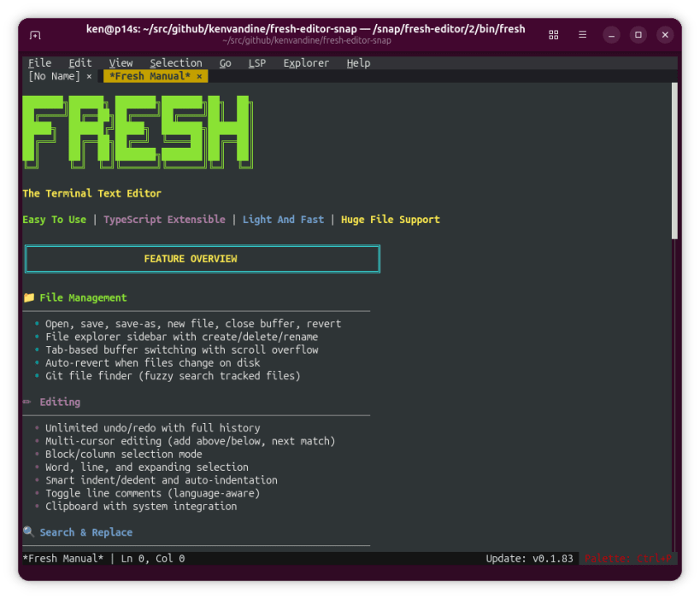This screenshot has height=599, width=700.
Task: Click "TypeScript Extensible" text
Action: tap(164, 220)
